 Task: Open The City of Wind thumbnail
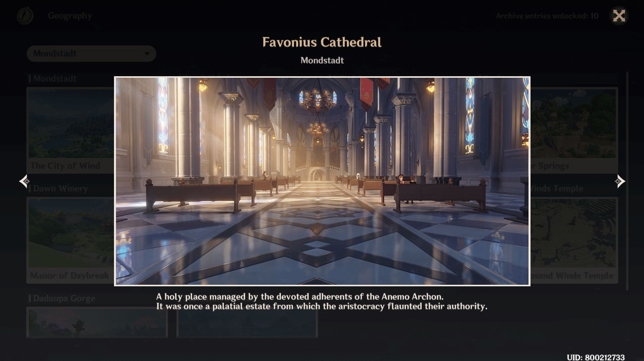(70, 130)
